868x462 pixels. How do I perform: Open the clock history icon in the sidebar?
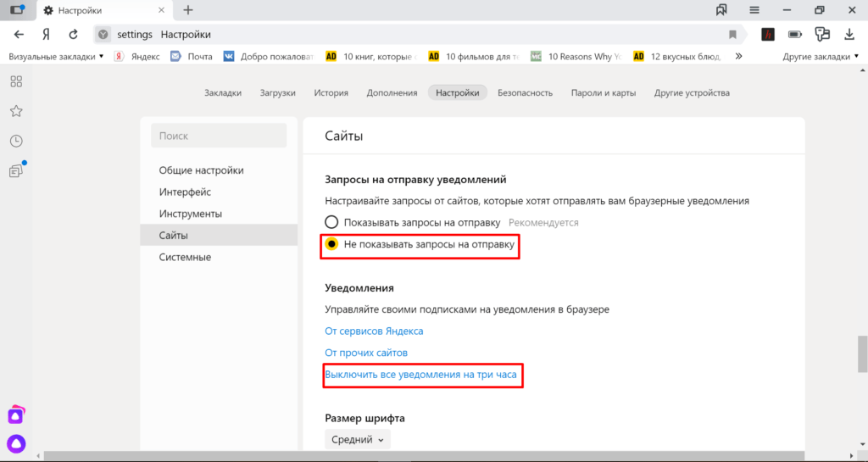pyautogui.click(x=16, y=141)
